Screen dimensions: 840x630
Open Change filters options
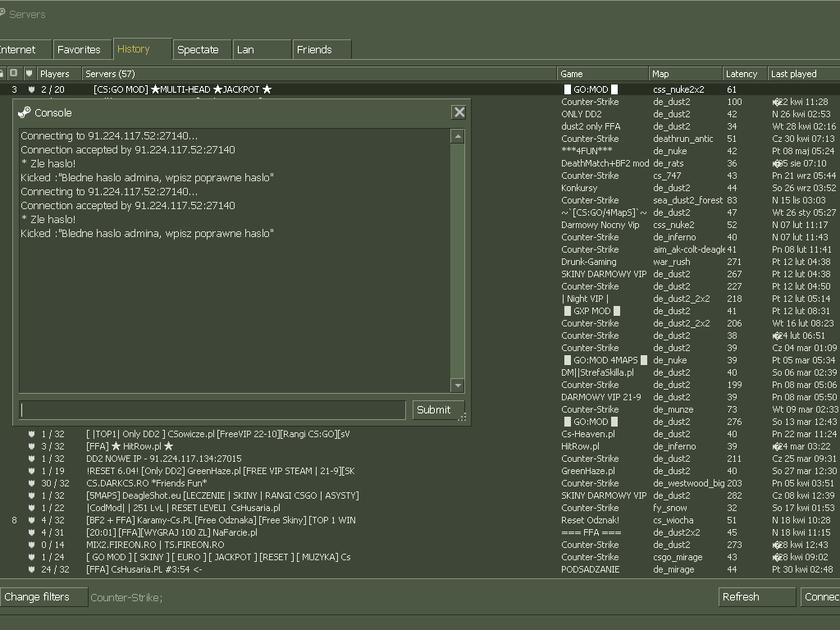coord(43,596)
